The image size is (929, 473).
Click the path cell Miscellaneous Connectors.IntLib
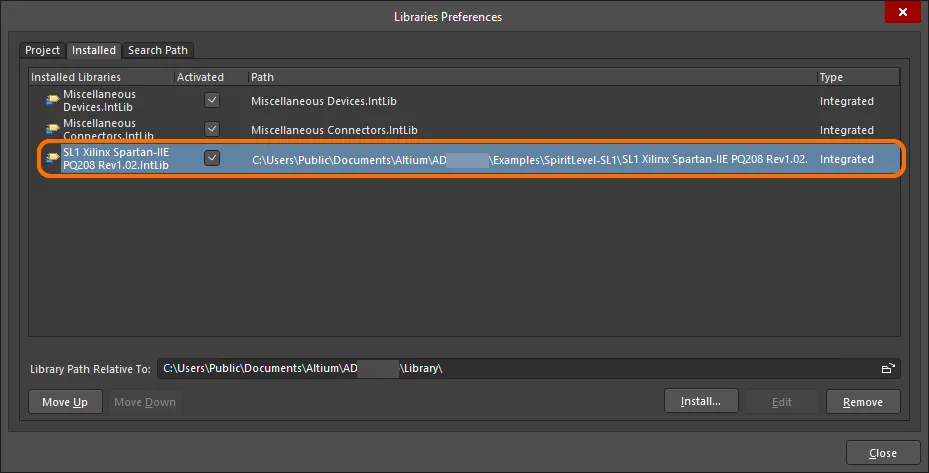pos(334,130)
